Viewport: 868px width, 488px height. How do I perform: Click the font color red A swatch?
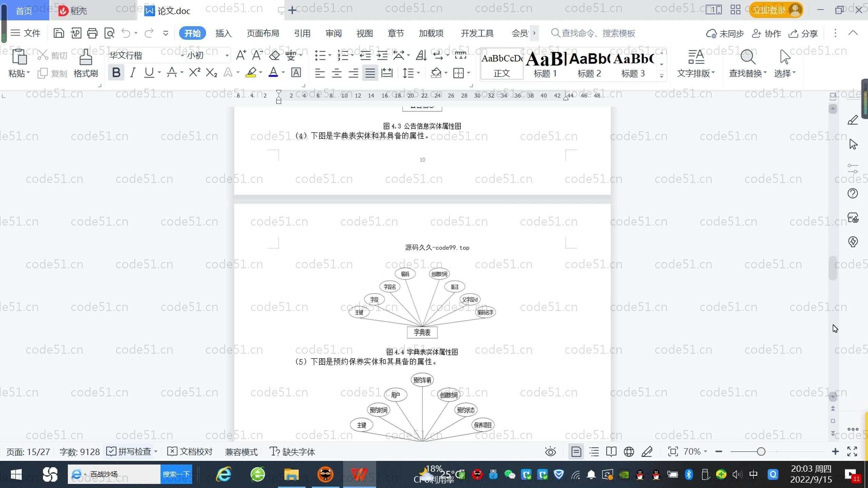pyautogui.click(x=273, y=73)
